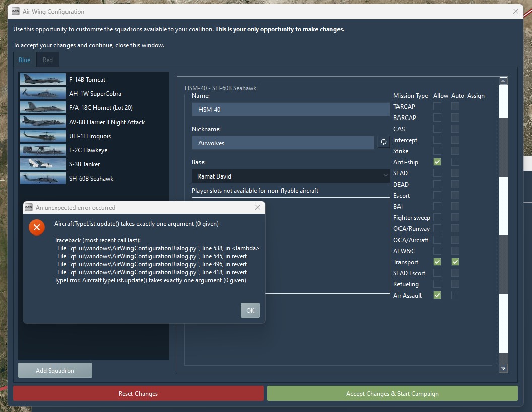Click the scrollbar down arrow on the right
Image resolution: width=532 pixels, height=412 pixels.
click(503, 369)
